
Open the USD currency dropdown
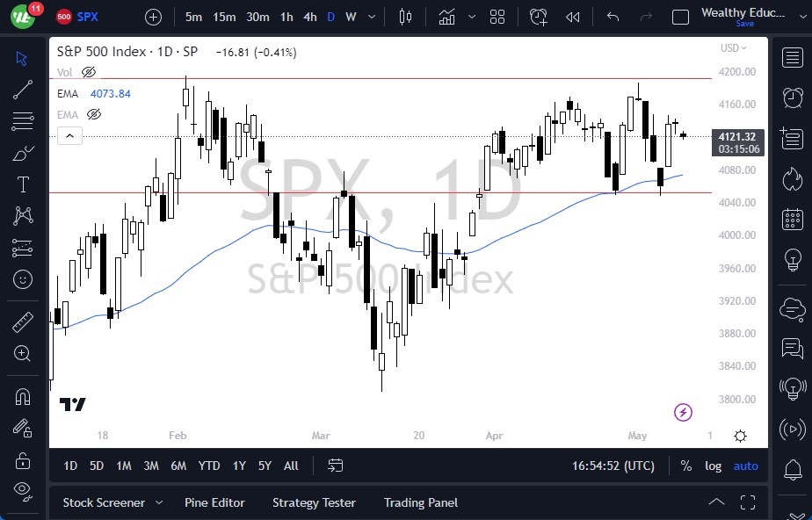click(x=733, y=47)
